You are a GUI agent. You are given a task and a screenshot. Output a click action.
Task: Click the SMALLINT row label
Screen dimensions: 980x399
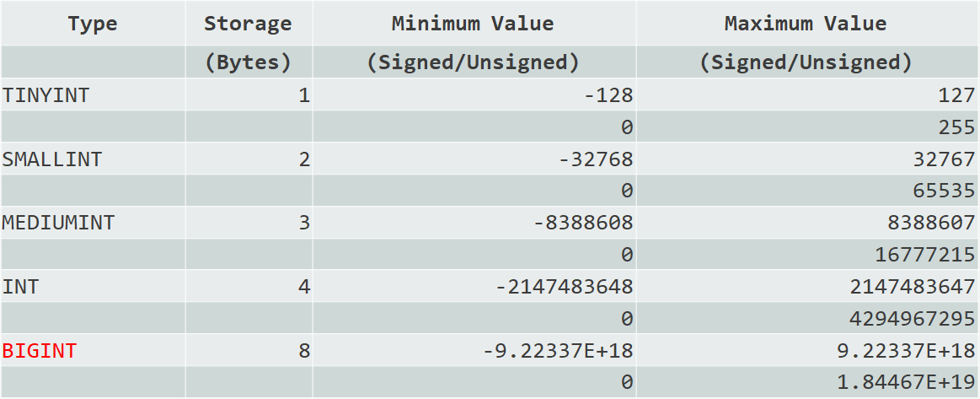point(51,159)
